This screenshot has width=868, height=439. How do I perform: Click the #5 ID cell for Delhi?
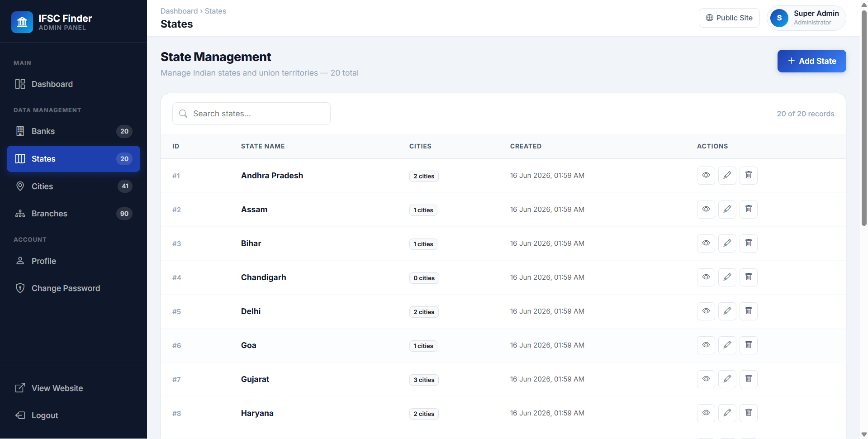(176, 311)
